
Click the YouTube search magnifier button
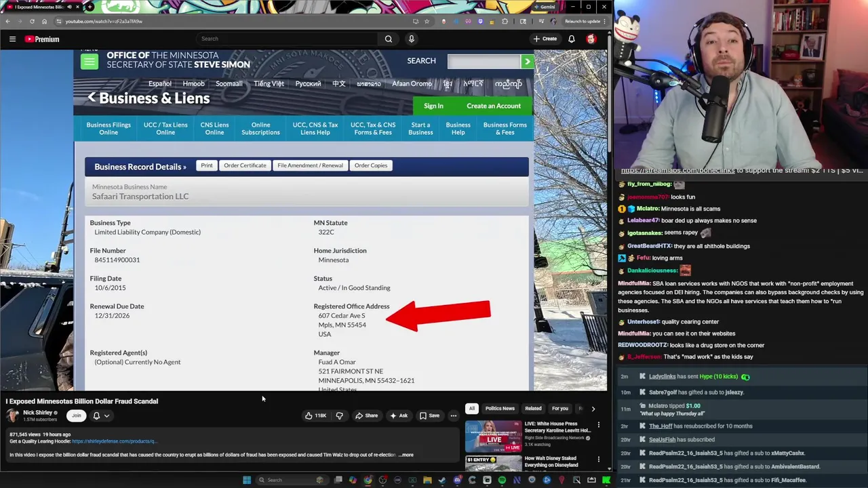389,39
